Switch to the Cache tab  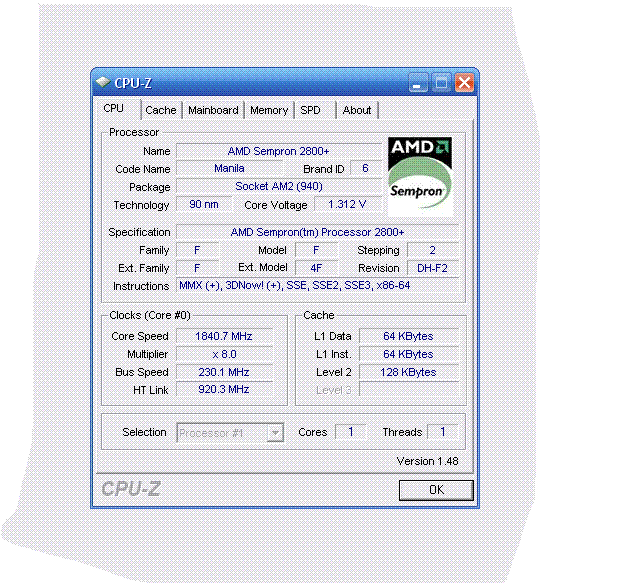pyautogui.click(x=161, y=110)
